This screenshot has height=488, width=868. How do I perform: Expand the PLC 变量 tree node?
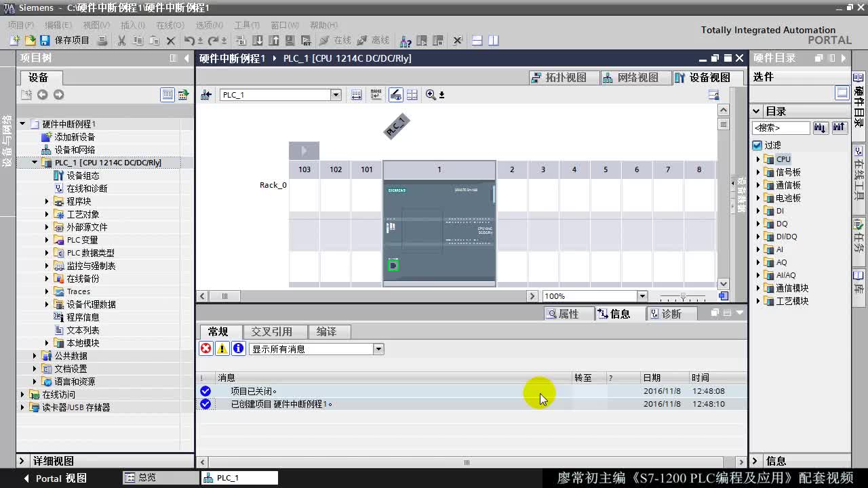(x=47, y=240)
